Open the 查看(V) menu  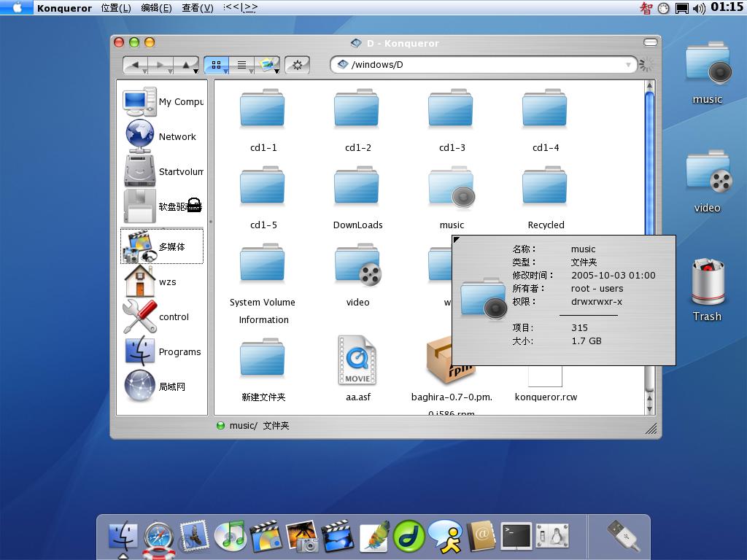tap(197, 7)
